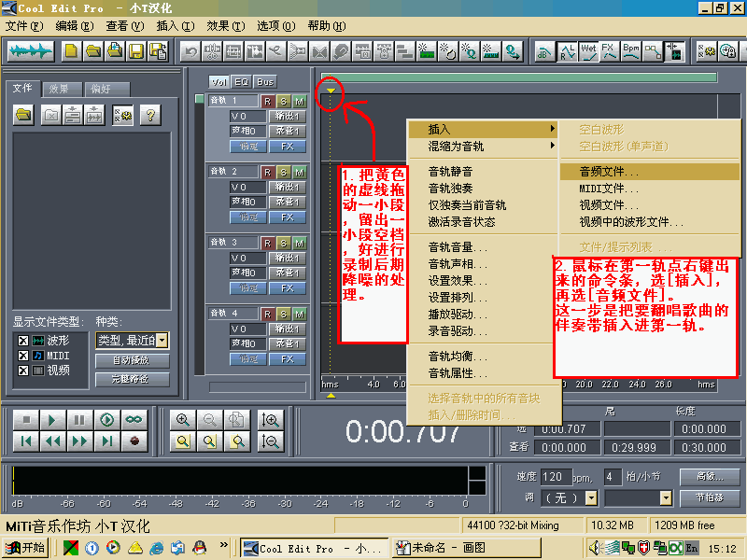Toggle the MIDI file type checkbox
Screen dimensions: 747x560
22,356
